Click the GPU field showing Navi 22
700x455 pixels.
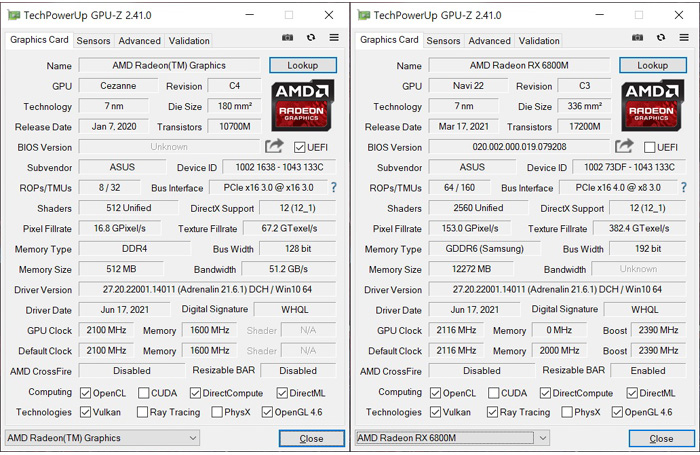click(468, 86)
